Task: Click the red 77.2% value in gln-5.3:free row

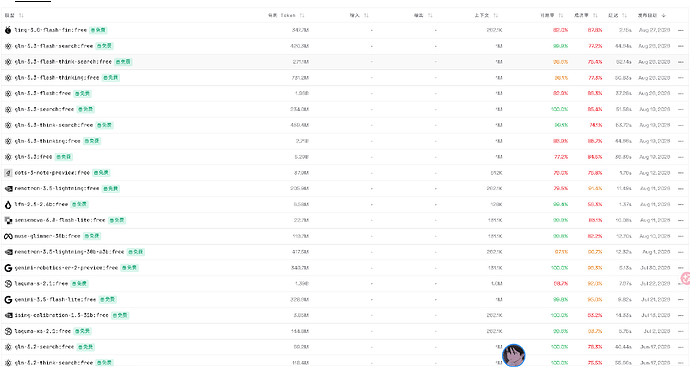Action: [561, 157]
